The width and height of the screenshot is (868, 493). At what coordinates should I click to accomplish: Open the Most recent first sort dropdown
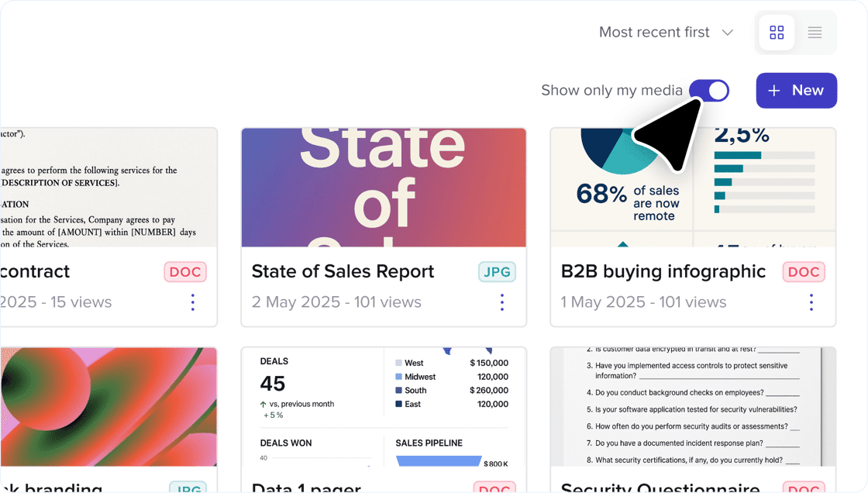coord(666,33)
